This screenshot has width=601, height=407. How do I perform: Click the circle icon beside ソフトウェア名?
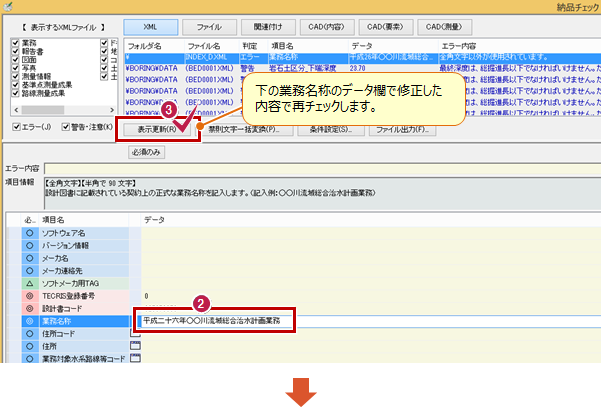tap(28, 232)
